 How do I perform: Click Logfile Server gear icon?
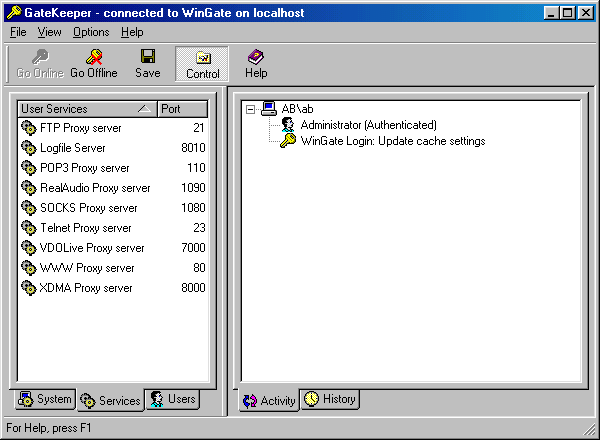29,148
